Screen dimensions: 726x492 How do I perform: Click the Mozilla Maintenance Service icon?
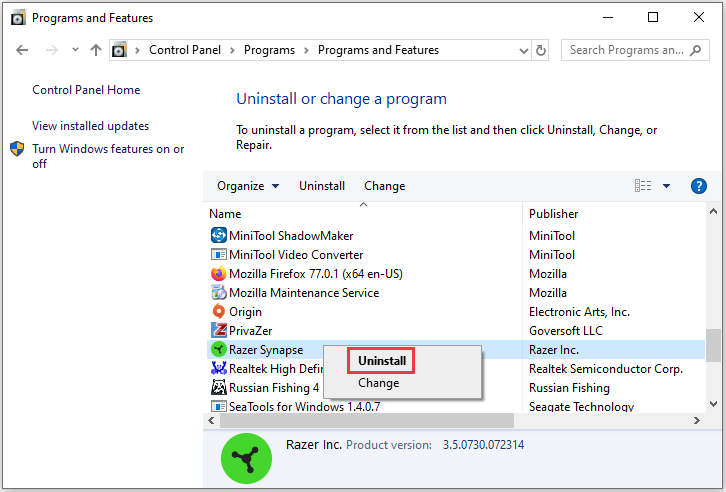coord(219,293)
